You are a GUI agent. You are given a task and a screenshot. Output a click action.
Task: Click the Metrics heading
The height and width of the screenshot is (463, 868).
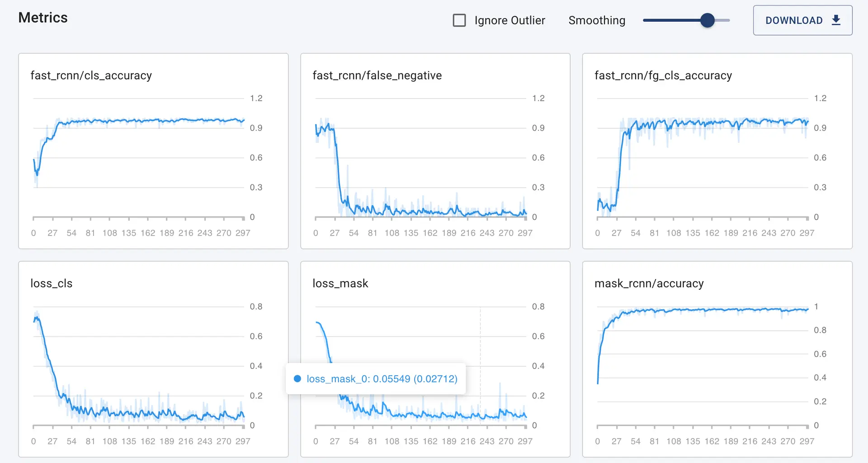43,18
